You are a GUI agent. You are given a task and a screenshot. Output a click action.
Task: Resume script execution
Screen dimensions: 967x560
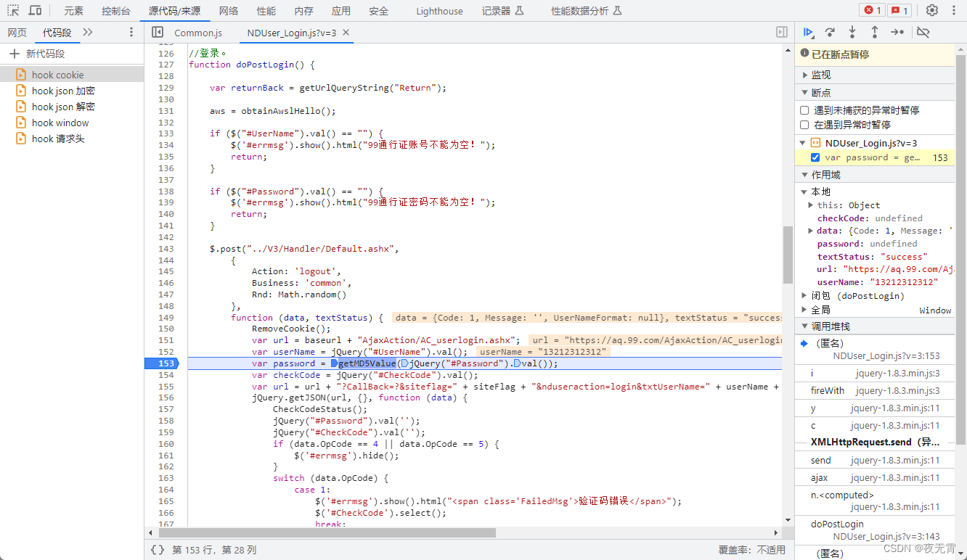(807, 32)
